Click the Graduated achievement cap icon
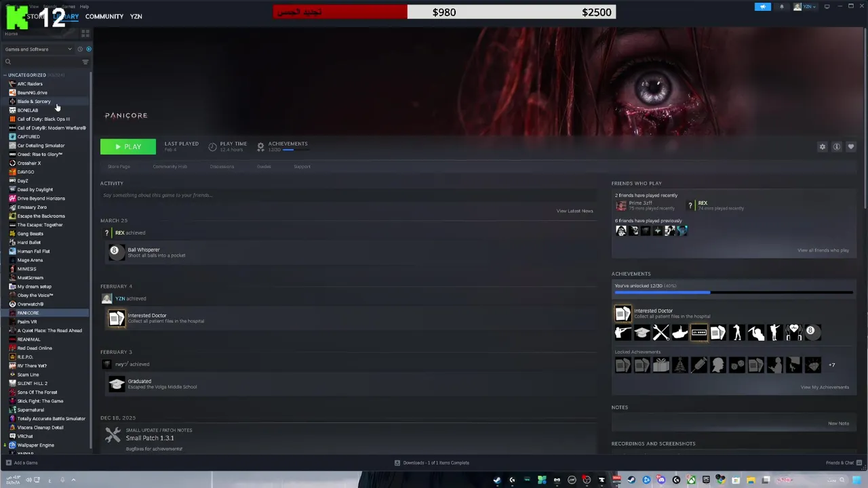Image resolution: width=868 pixels, height=488 pixels. click(117, 384)
